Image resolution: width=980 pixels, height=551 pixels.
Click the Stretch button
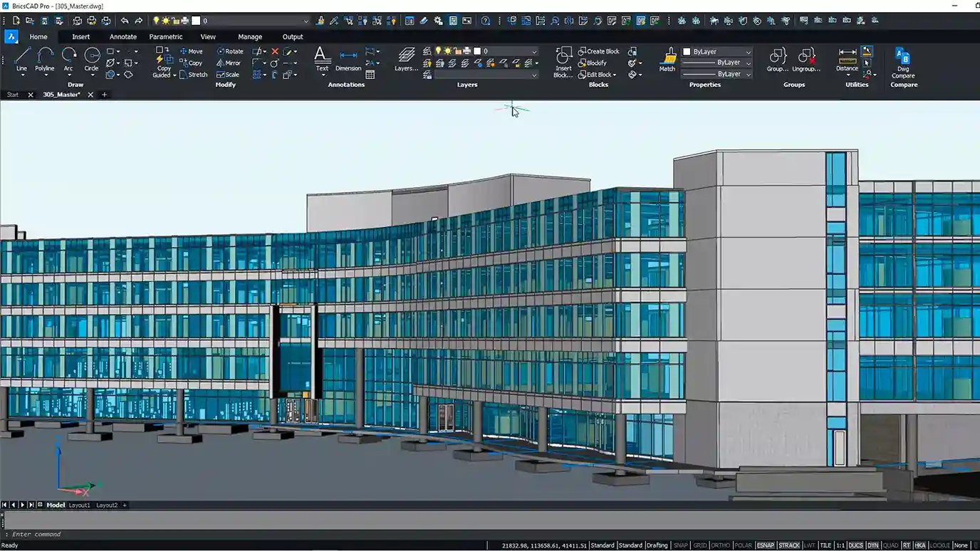(x=194, y=75)
